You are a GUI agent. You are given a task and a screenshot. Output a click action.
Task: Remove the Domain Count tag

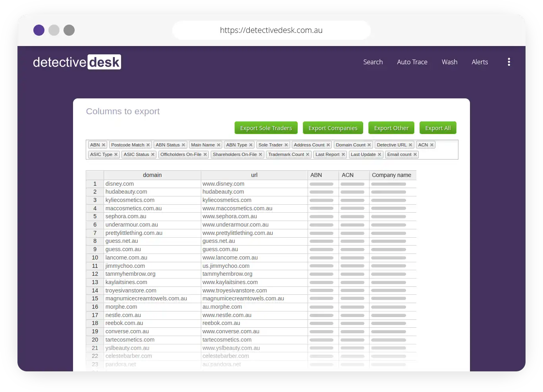click(x=369, y=145)
